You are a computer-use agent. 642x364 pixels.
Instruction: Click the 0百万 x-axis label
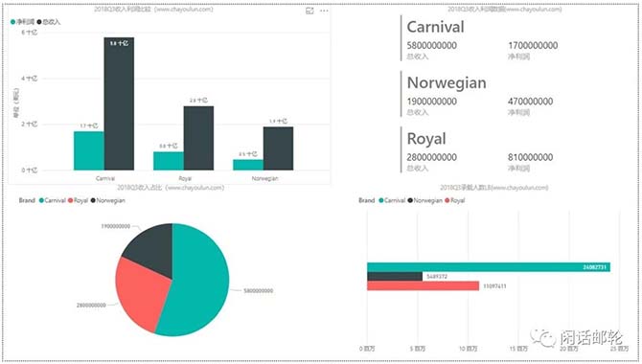(x=367, y=349)
